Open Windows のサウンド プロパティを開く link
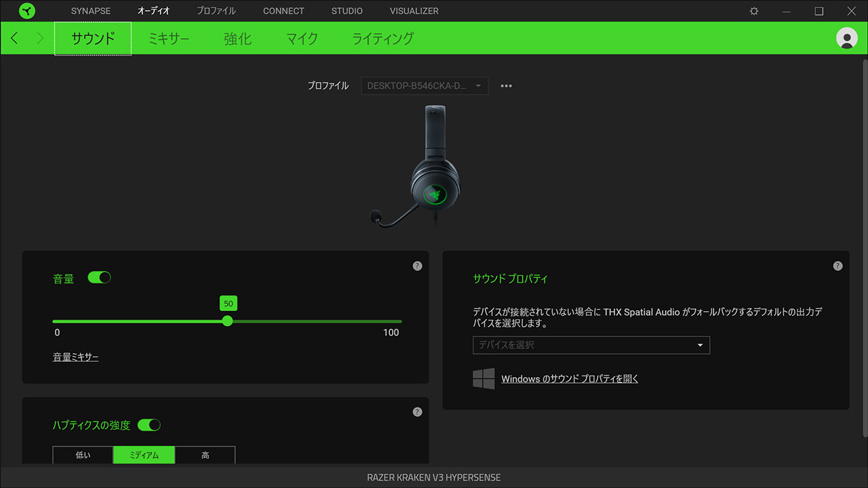This screenshot has width=868, height=488. (570, 379)
